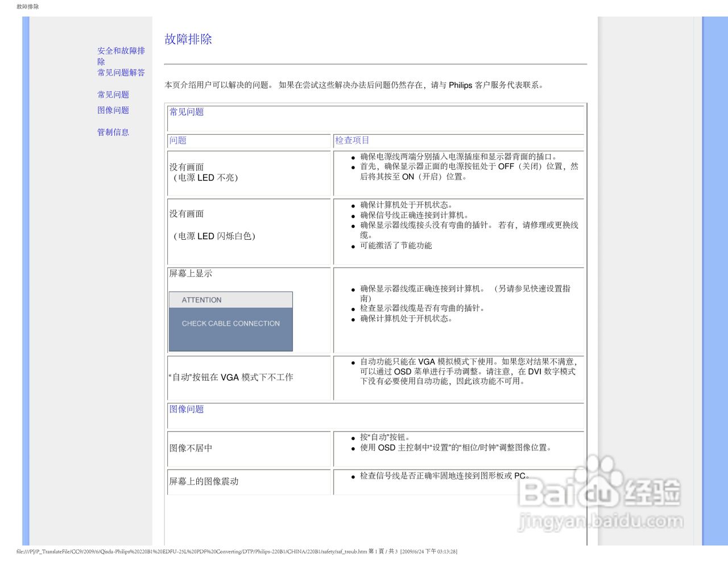Click the 检查项目 column header

pos(352,140)
